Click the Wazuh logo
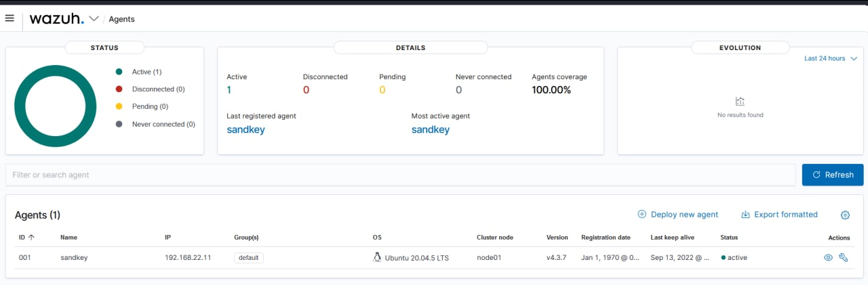 click(57, 19)
